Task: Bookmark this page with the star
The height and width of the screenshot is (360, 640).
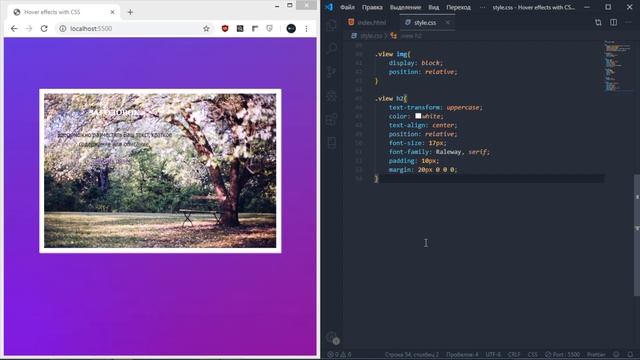Action: 207,29
